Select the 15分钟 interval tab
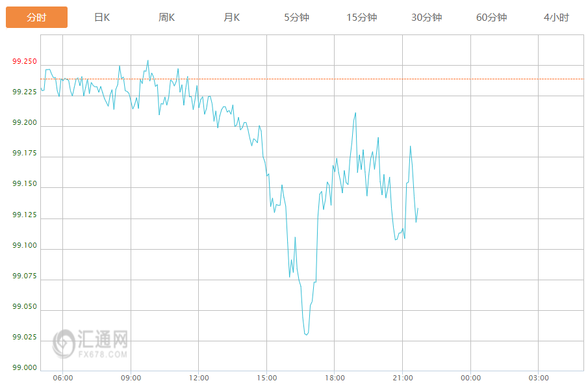This screenshot has width=588, height=383. coord(362,18)
